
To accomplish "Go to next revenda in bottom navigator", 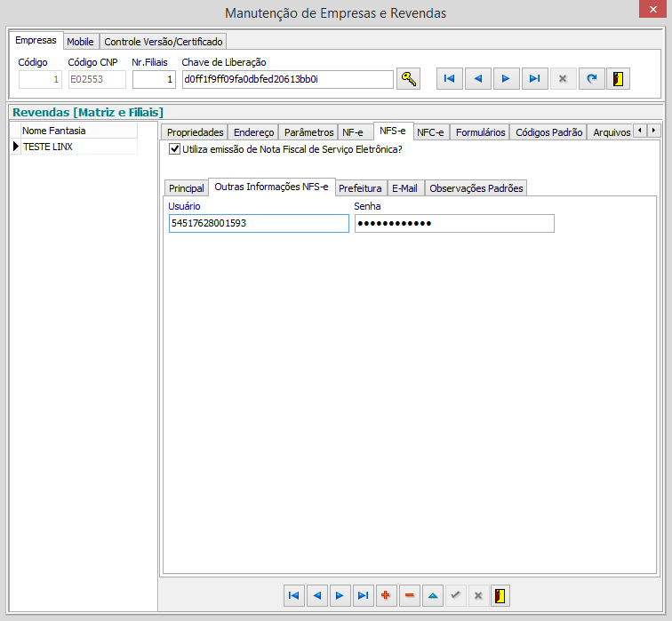I will (340, 596).
